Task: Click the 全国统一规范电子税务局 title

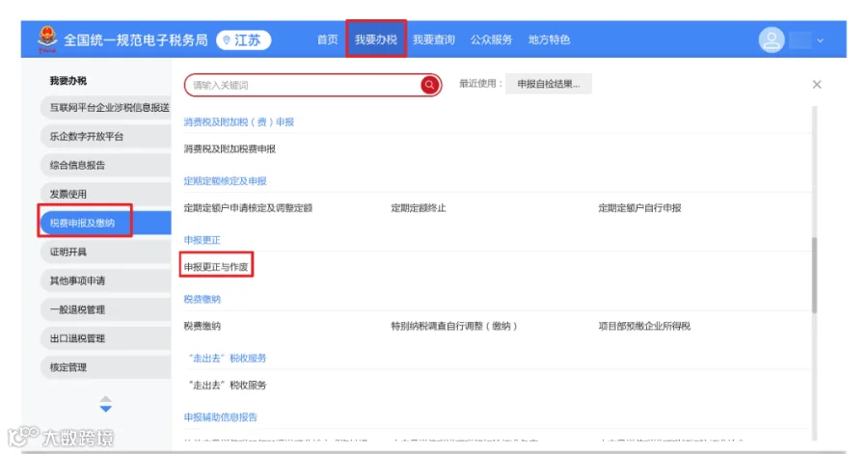Action: click(x=136, y=40)
